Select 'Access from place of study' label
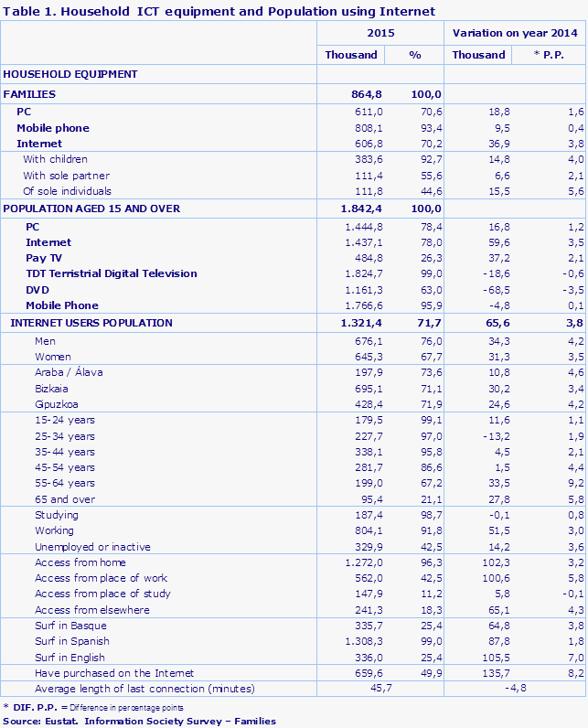 pos(102,594)
